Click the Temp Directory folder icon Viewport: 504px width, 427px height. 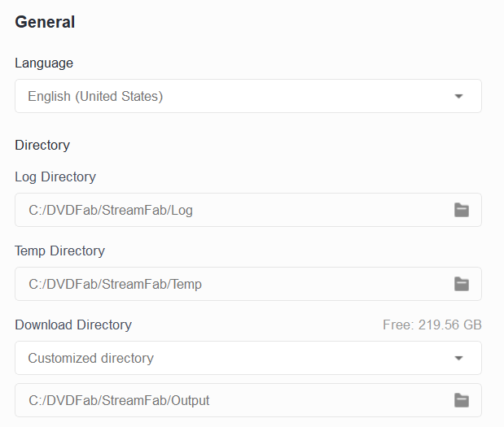462,284
